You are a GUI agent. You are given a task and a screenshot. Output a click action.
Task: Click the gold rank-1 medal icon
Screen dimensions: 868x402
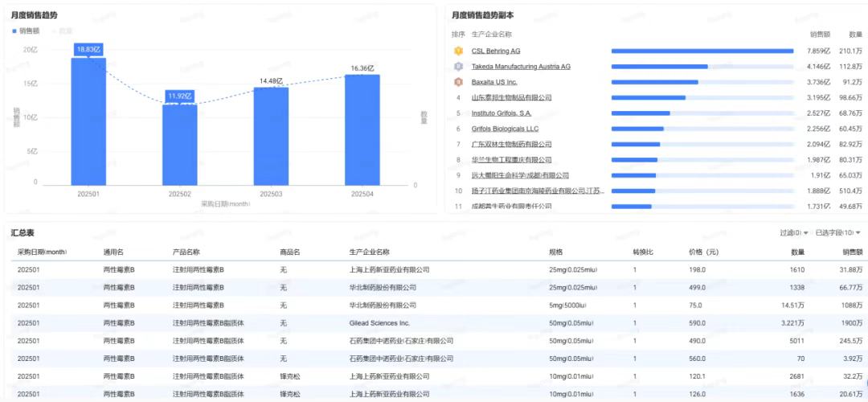pyautogui.click(x=458, y=51)
